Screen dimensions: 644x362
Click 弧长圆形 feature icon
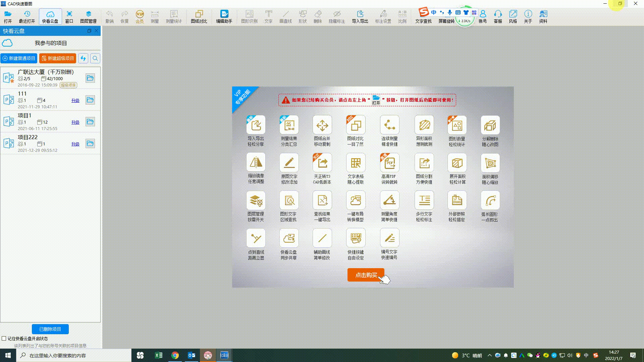click(x=490, y=200)
